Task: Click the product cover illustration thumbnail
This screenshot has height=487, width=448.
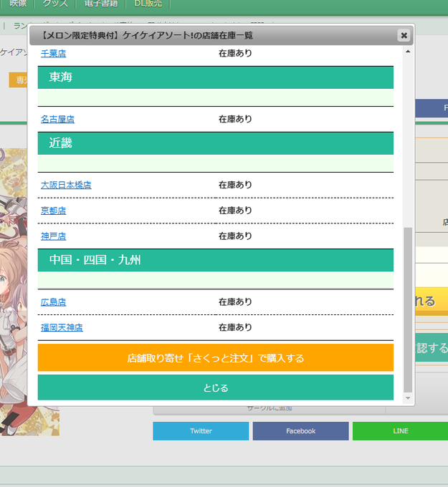Action: (14, 292)
